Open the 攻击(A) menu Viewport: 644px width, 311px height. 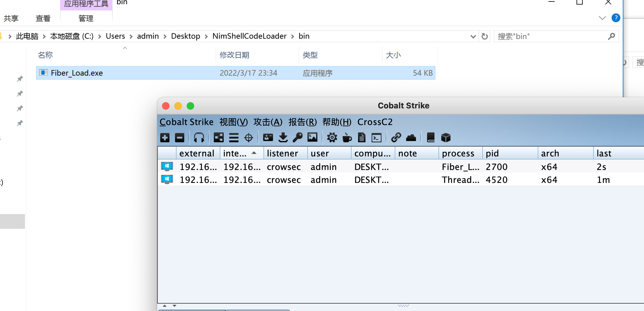268,122
